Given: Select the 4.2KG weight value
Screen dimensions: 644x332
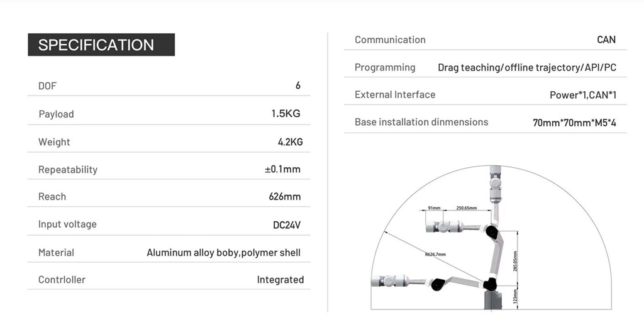Looking at the screenshot, I should tap(290, 142).
